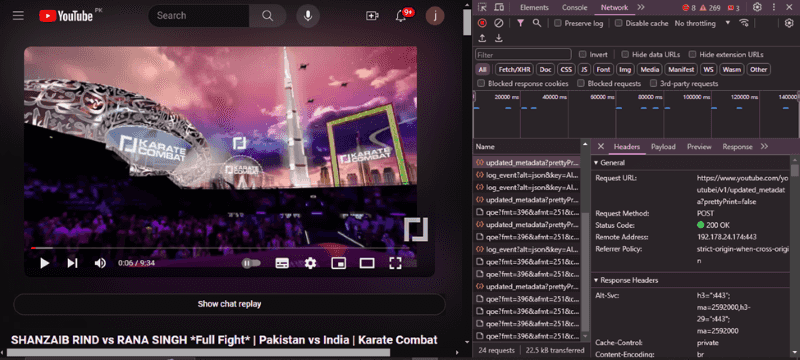Open the account avatar menu

pyautogui.click(x=435, y=16)
